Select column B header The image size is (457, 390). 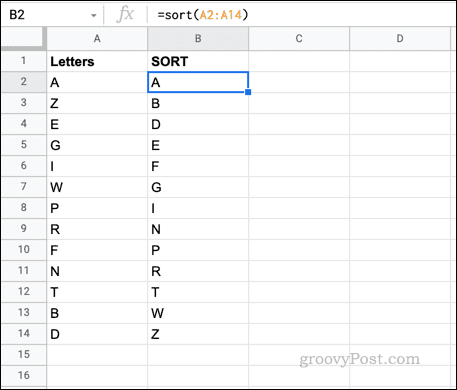coord(198,39)
